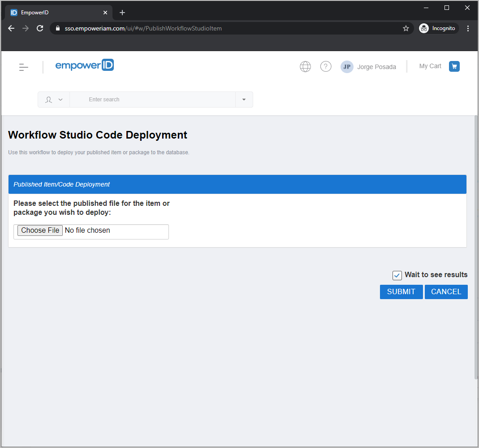Click the person icon in search bar
Image resolution: width=479 pixels, height=448 pixels.
[48, 99]
